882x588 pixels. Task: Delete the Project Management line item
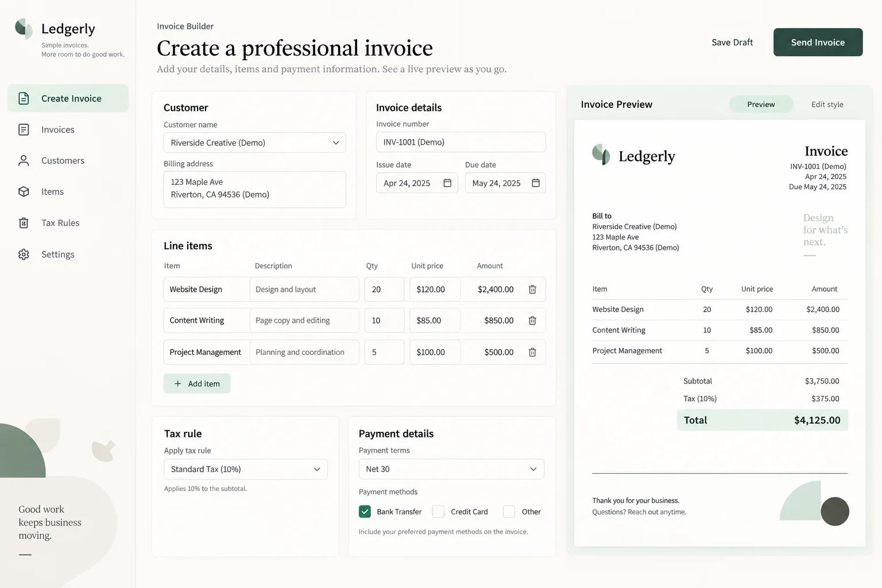(x=532, y=352)
